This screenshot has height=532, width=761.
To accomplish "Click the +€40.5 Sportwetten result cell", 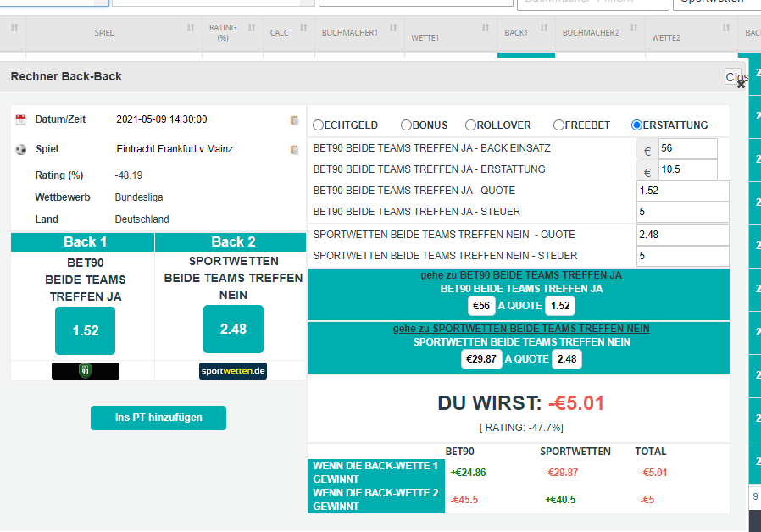I will [560, 500].
